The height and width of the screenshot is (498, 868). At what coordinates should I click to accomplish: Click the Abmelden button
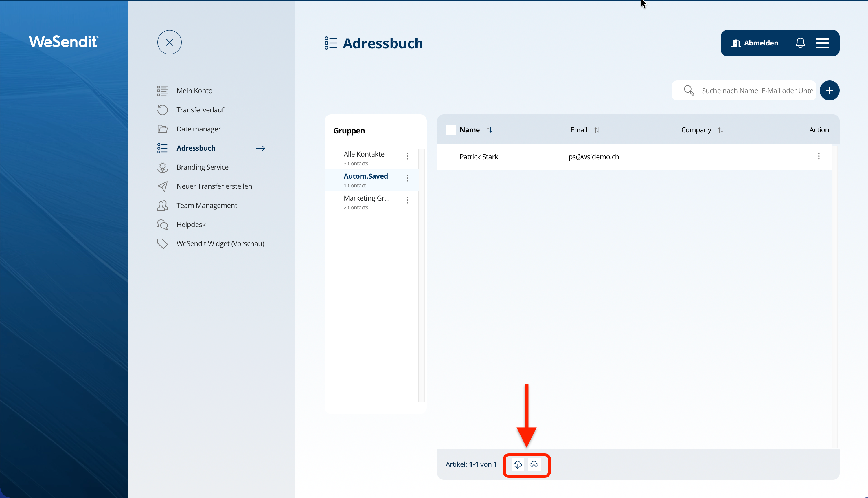[755, 43]
